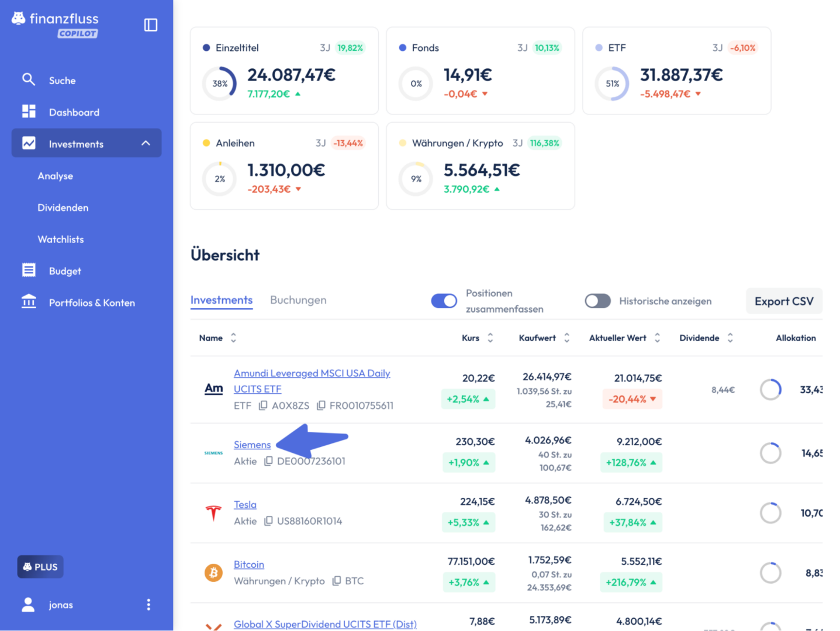This screenshot has width=840, height=631.
Task: Click the Einzeltitel 38% progress ring
Action: pos(220,84)
